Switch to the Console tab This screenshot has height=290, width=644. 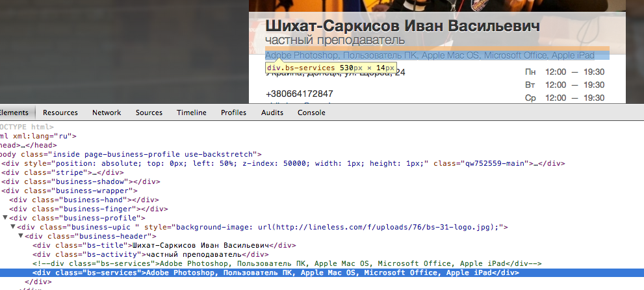[311, 112]
